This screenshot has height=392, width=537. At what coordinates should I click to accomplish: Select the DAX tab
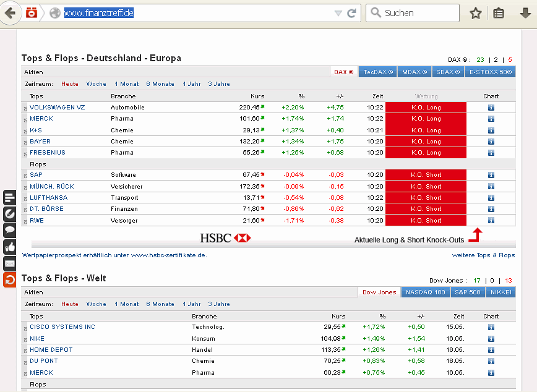tap(344, 72)
